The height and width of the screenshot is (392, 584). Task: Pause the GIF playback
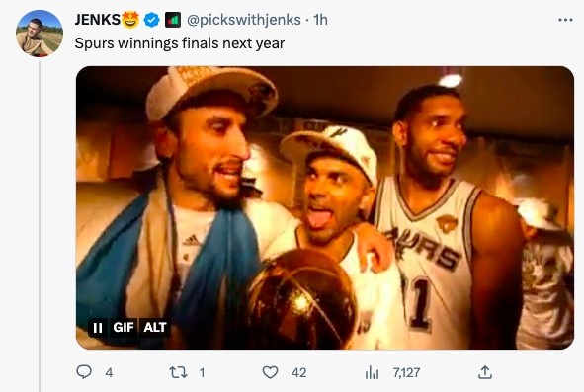point(98,328)
